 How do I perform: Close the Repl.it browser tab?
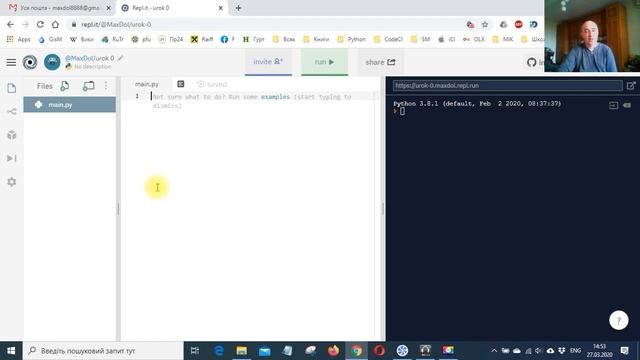pyautogui.click(x=220, y=8)
